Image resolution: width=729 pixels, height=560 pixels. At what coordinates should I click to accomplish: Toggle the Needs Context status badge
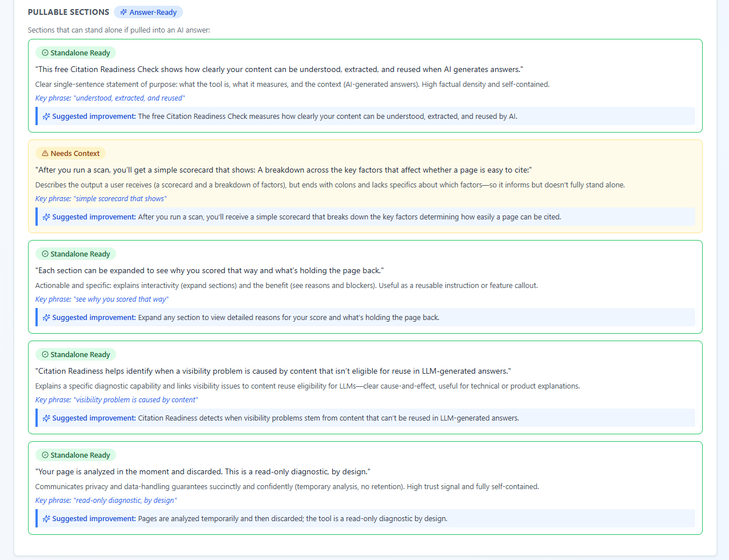pyautogui.click(x=70, y=153)
